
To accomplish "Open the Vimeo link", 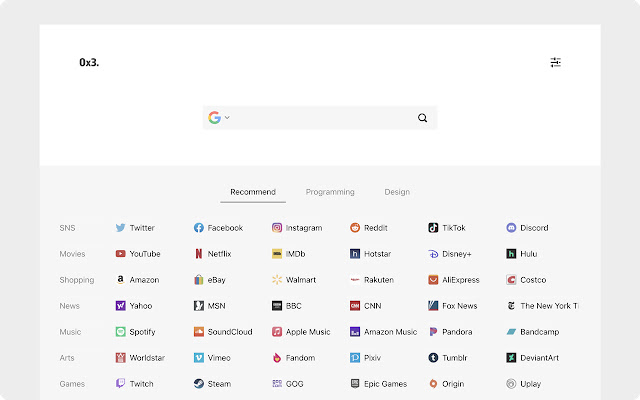I will [212, 358].
